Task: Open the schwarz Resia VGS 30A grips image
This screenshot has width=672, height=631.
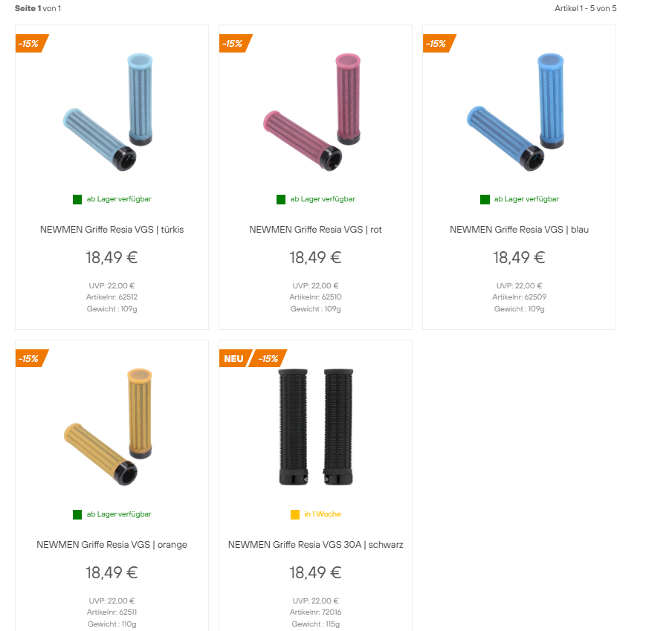Action: tap(316, 427)
